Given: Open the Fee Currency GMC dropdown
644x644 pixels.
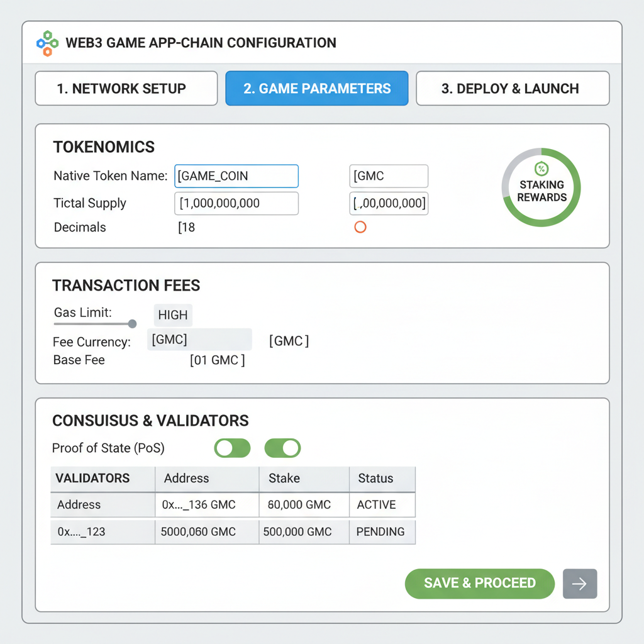Looking at the screenshot, I should pos(199,339).
